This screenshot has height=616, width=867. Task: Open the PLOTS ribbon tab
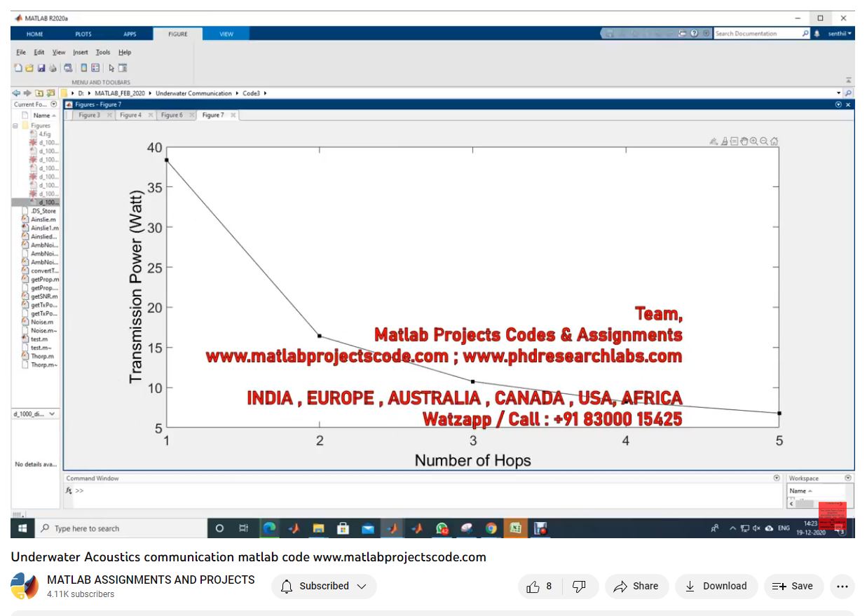(x=83, y=34)
